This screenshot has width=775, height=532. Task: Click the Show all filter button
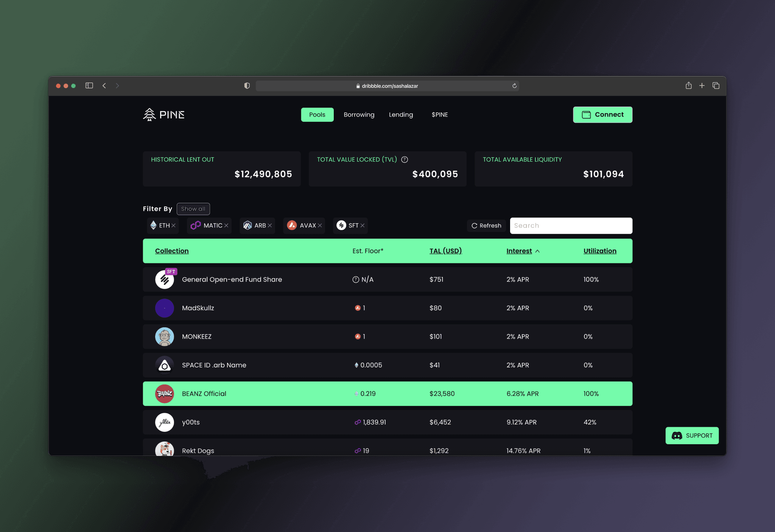coord(193,208)
